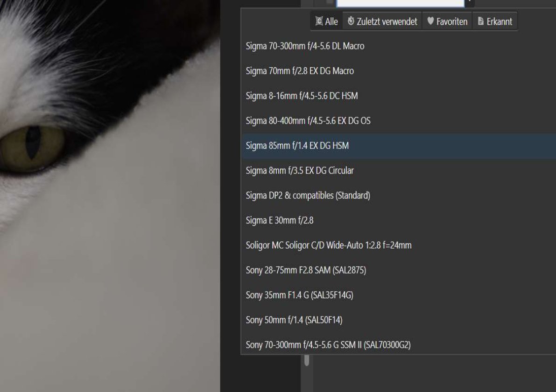
Task: Click the scrollbar handle below the lens list
Action: (x=307, y=360)
